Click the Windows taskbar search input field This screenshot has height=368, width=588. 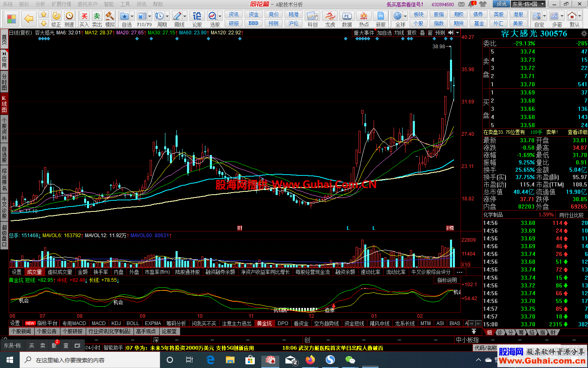(x=90, y=360)
